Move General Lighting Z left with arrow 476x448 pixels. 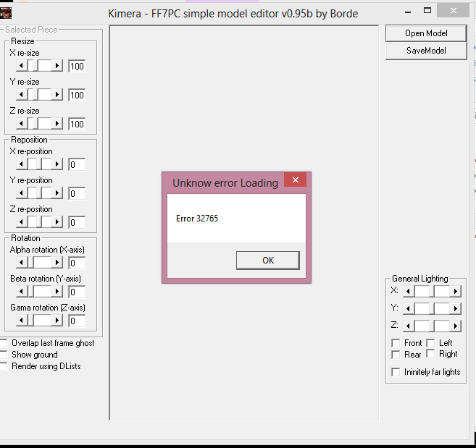tap(409, 326)
